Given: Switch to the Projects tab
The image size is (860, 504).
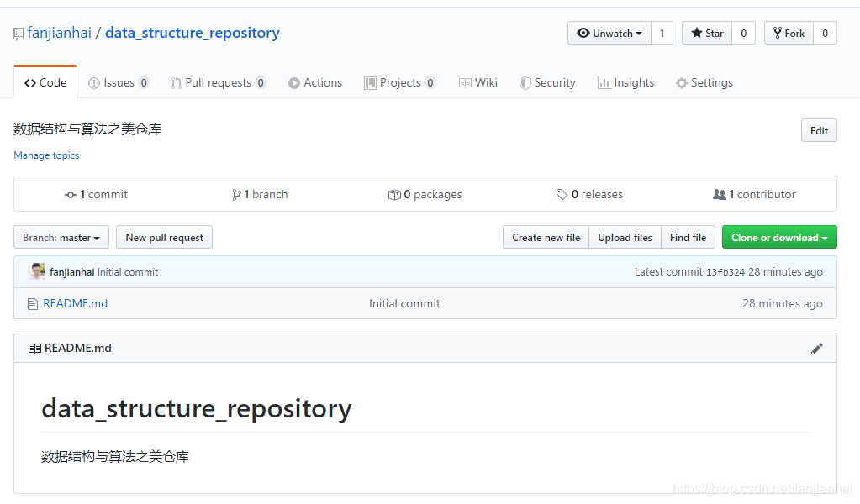Looking at the screenshot, I should pyautogui.click(x=400, y=82).
